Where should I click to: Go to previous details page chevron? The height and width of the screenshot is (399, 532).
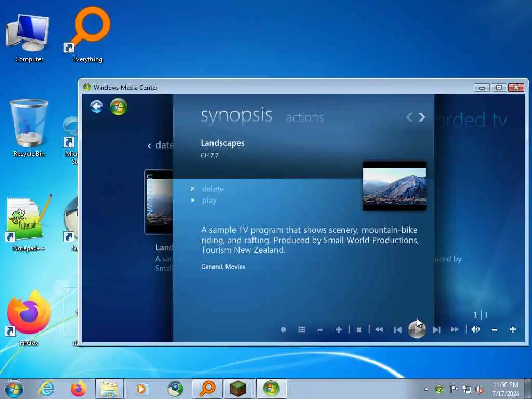(x=409, y=117)
